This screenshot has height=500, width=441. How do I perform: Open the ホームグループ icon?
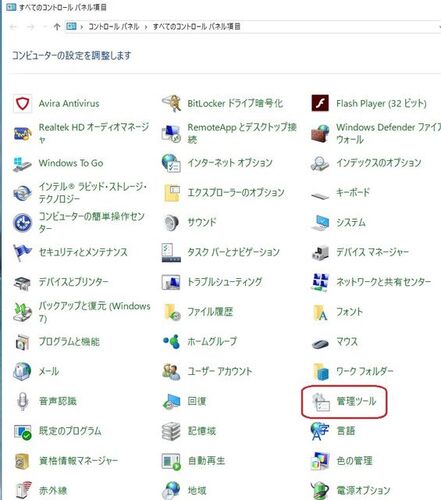click(171, 342)
